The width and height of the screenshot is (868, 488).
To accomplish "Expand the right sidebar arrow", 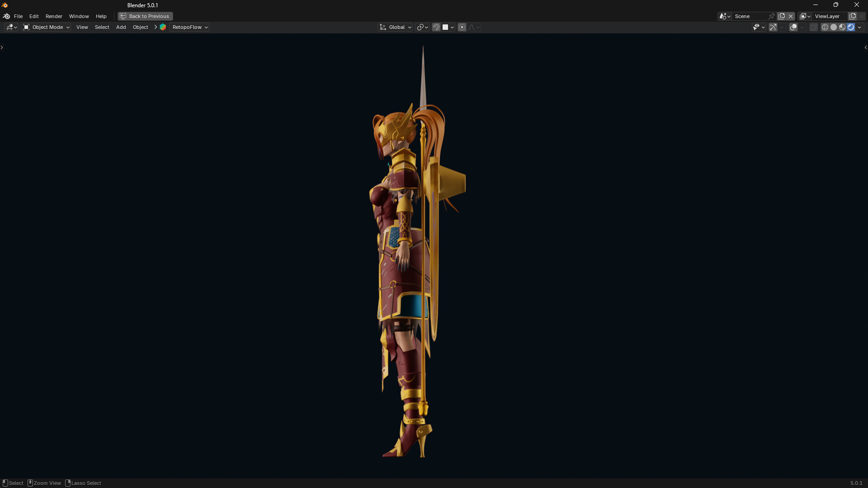I will click(x=865, y=47).
